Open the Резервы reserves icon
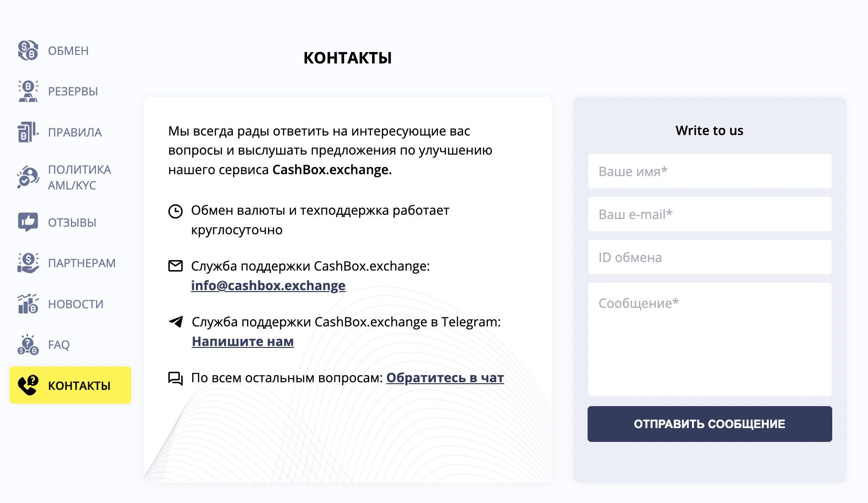868x503 pixels. point(28,91)
